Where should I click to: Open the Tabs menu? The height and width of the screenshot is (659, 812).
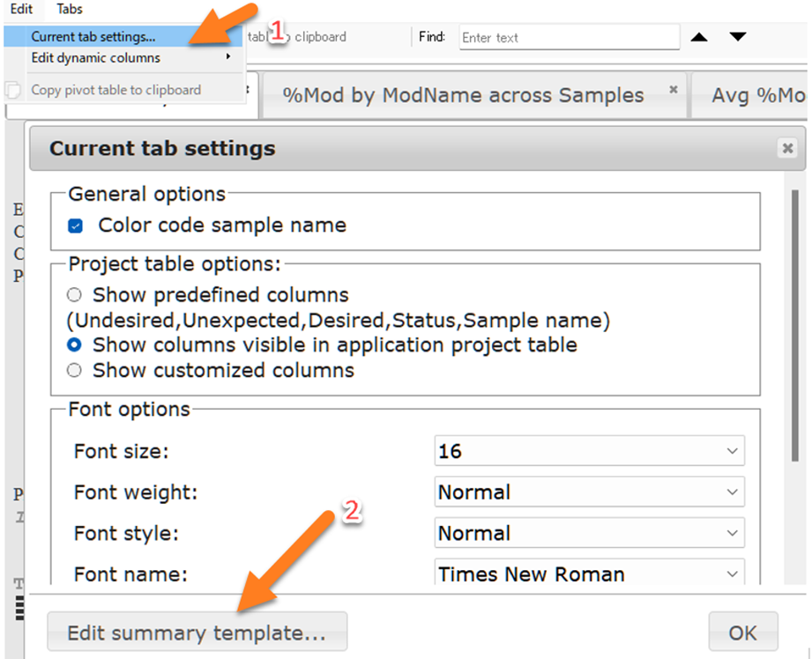[70, 9]
